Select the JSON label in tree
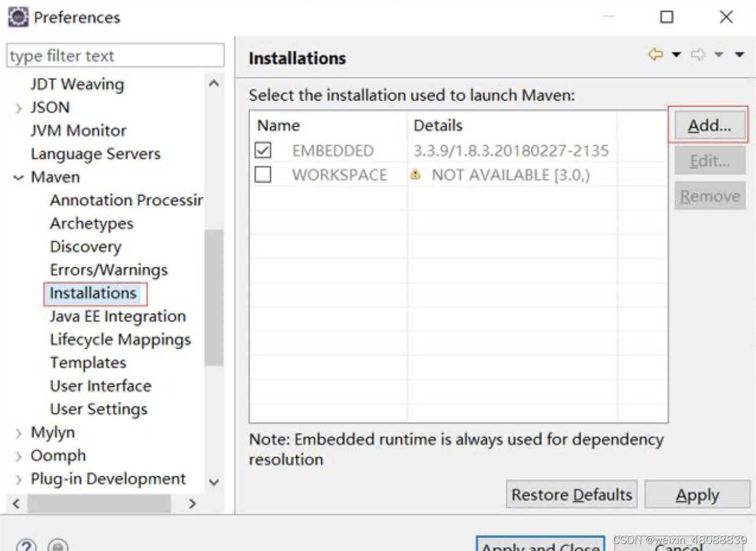This screenshot has height=551, width=756. (50, 108)
